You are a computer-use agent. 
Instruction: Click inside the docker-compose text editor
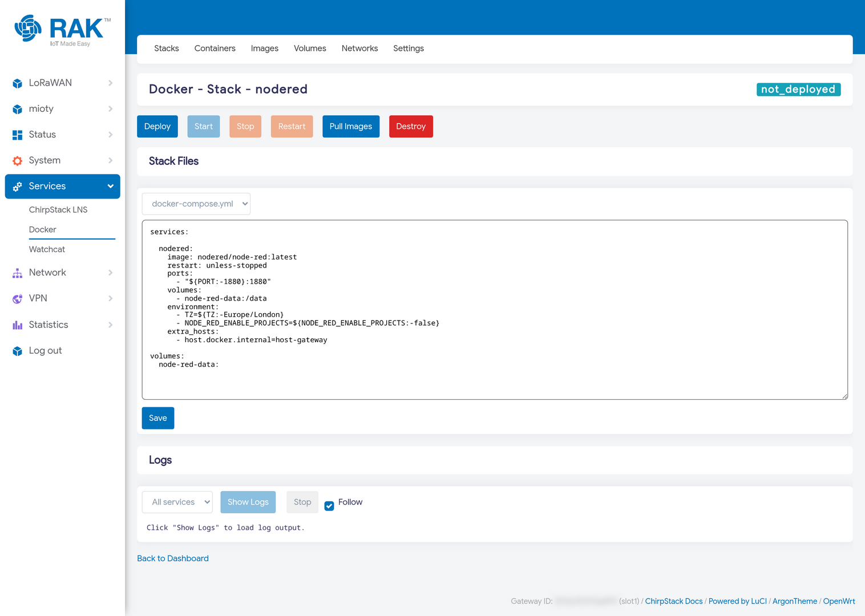pos(495,310)
